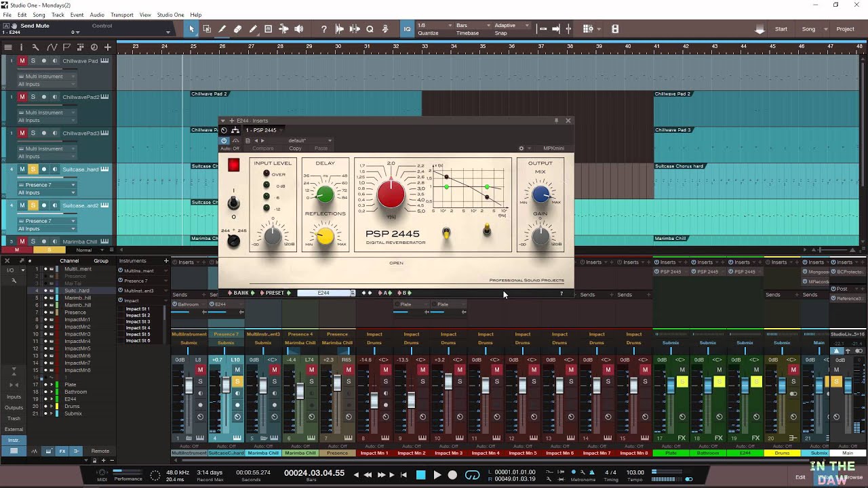The image size is (868, 488).
Task: Toggle the 244/245 switch knob on PSP 2445
Action: 233,241
